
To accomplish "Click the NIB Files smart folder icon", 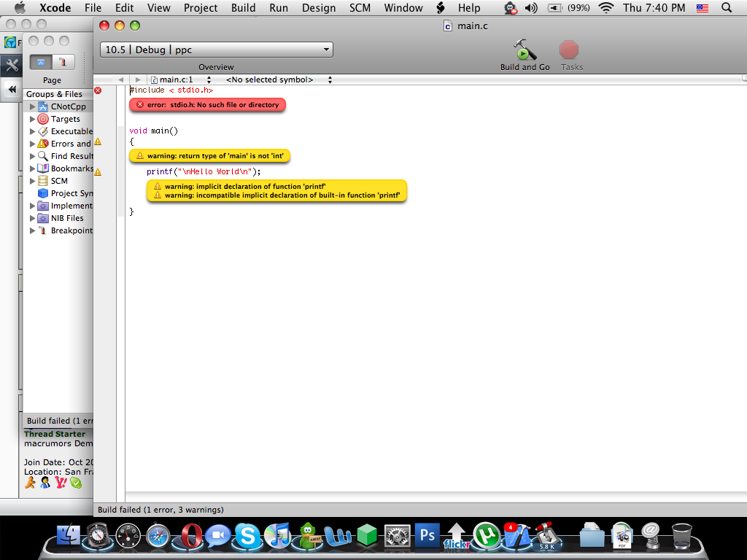I will click(x=43, y=218).
